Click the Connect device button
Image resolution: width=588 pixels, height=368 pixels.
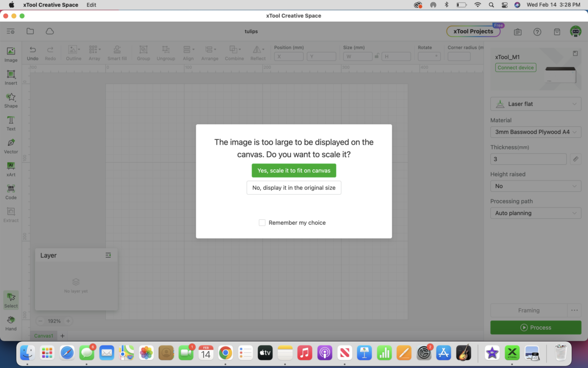pyautogui.click(x=515, y=68)
